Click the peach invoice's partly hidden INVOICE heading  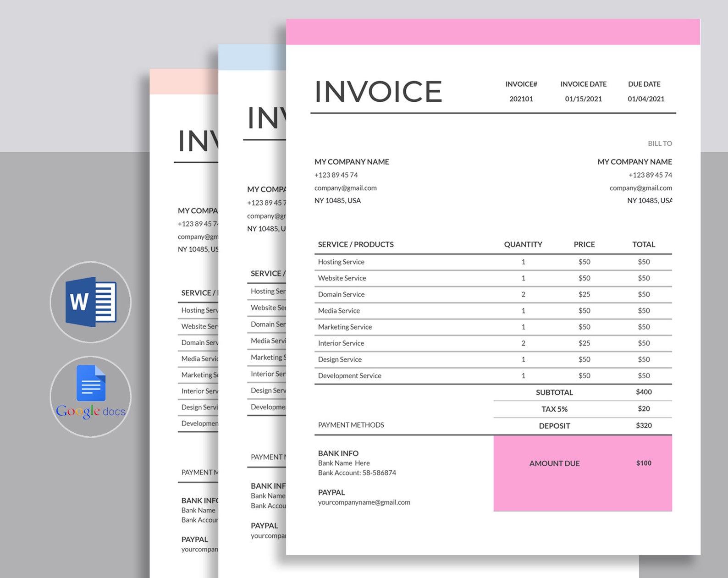(x=198, y=140)
